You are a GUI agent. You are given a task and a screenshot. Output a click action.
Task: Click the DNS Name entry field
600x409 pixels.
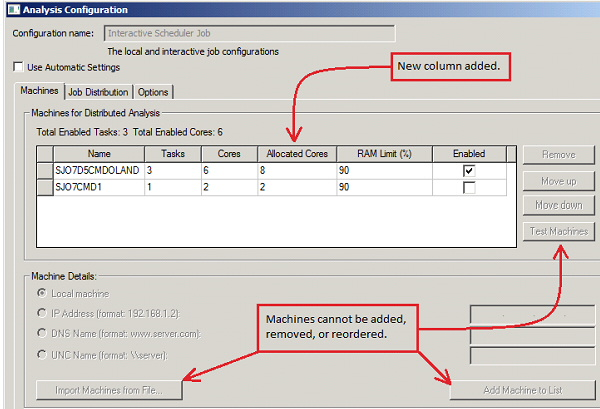535,336
